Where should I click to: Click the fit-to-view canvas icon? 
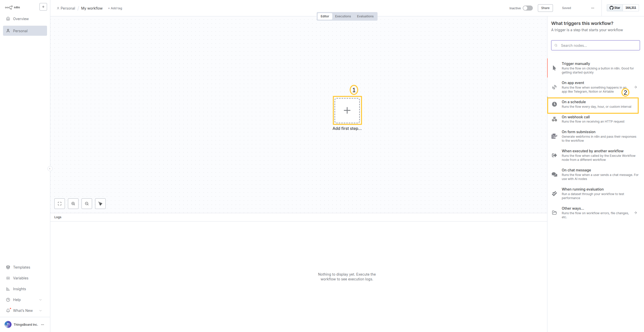click(x=60, y=204)
